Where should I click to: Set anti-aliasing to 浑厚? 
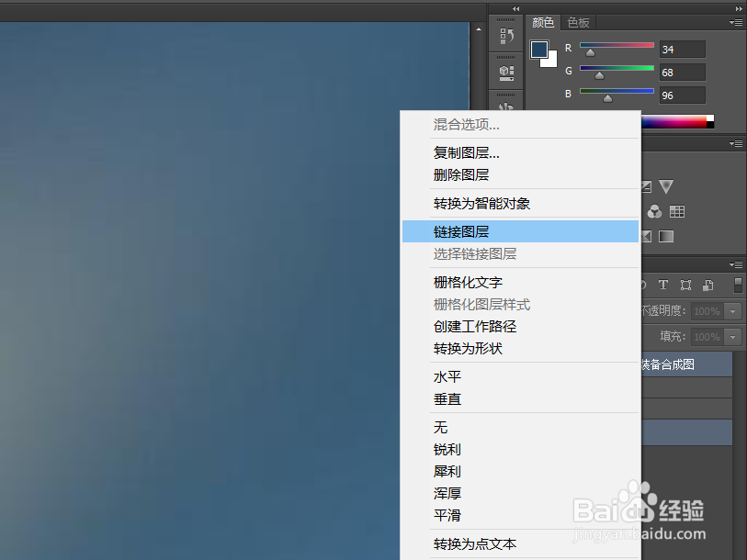pos(520,493)
